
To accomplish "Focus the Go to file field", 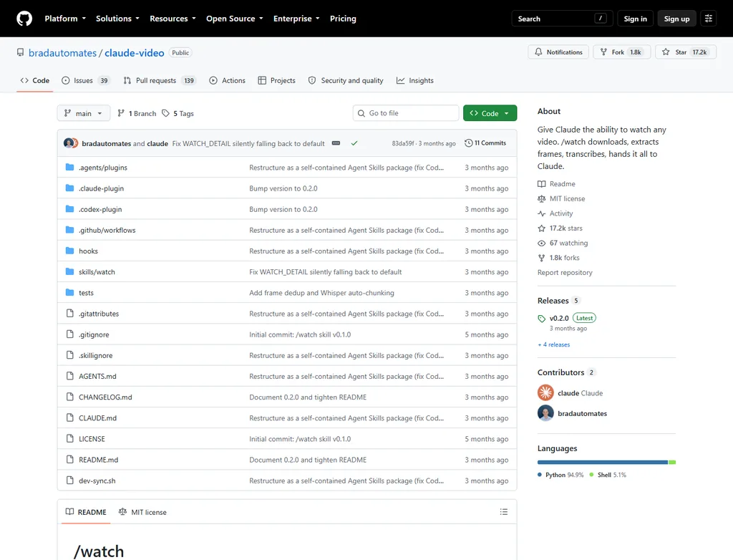I will pos(406,113).
